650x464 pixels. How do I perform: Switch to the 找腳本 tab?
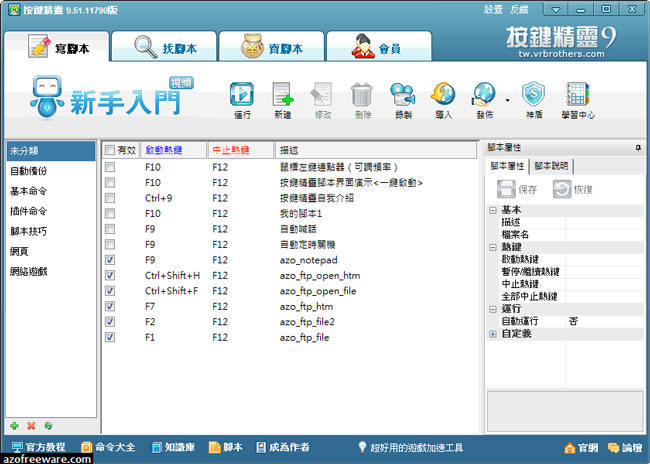[x=158, y=47]
